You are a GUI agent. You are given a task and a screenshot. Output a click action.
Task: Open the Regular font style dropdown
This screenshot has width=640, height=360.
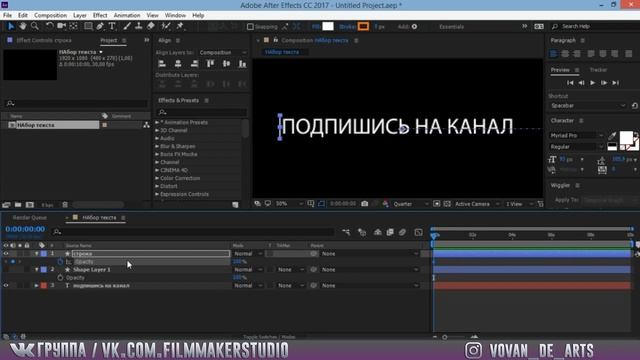coord(577,147)
